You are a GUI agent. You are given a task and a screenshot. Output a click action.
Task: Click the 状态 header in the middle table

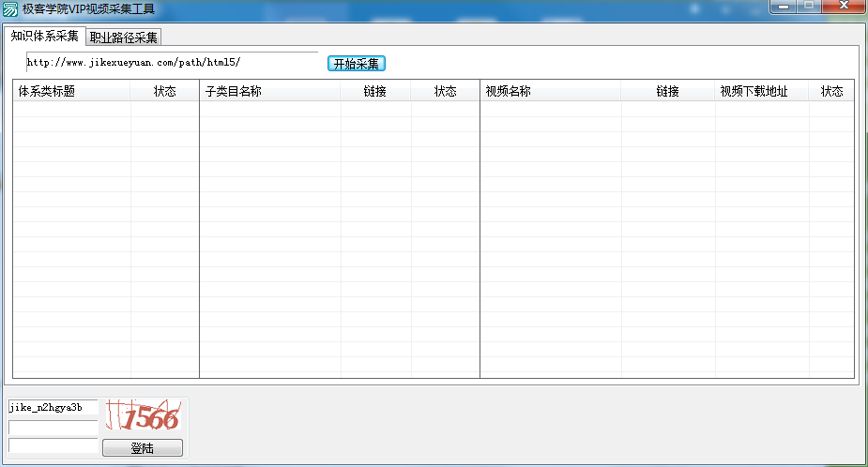coord(445,91)
